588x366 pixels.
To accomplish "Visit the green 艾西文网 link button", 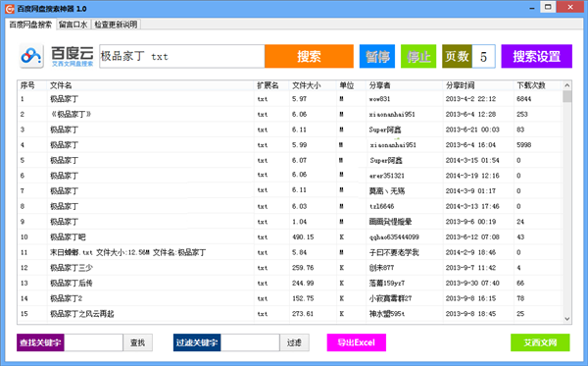I will point(540,342).
